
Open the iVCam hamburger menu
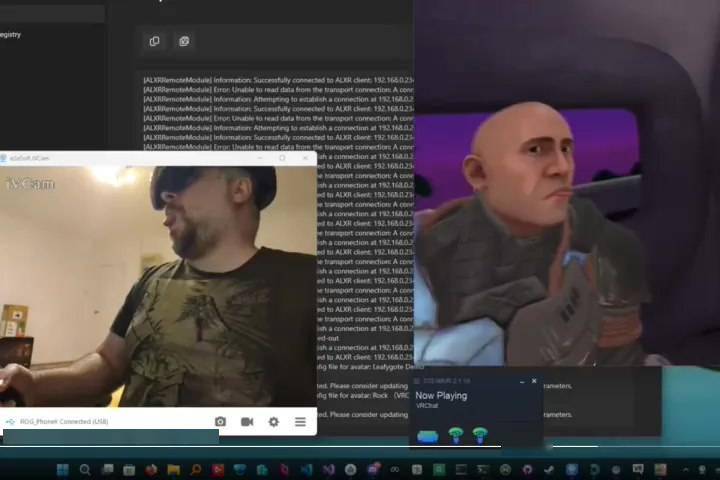(300, 421)
